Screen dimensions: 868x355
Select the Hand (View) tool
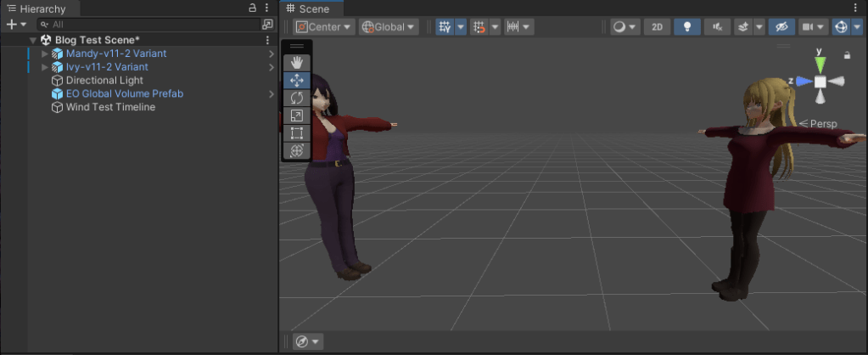(297, 62)
